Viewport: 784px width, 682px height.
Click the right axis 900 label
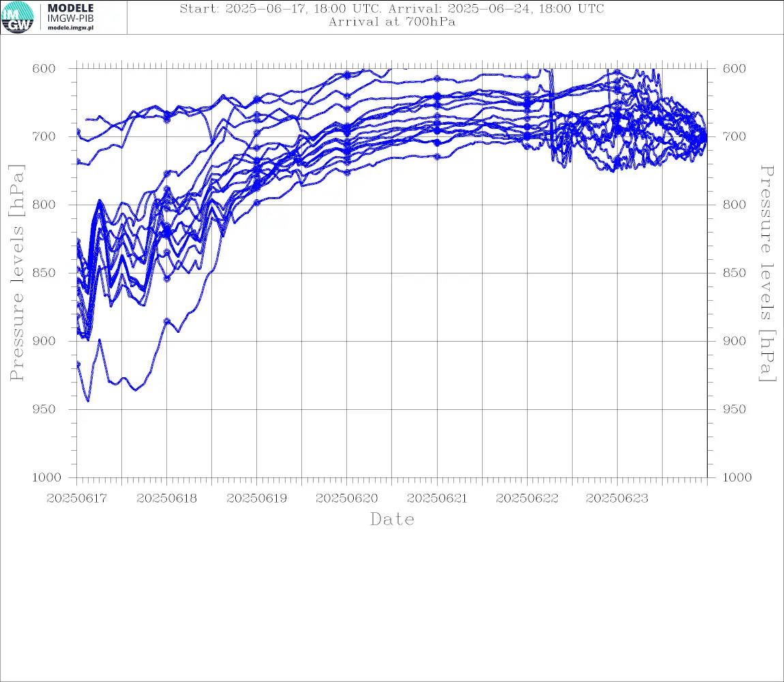[734, 341]
